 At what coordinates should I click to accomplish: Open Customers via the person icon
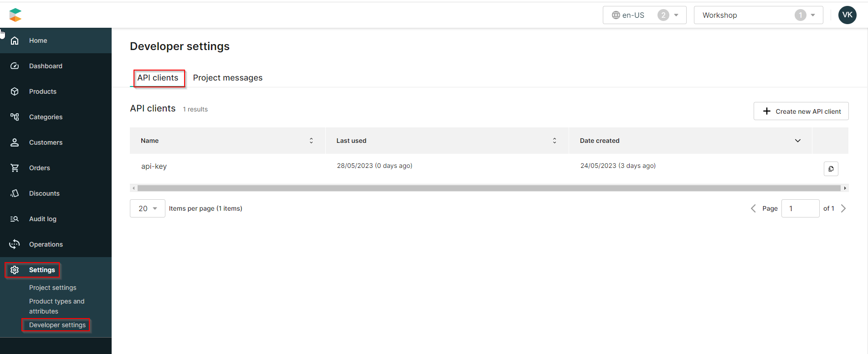(x=15, y=142)
